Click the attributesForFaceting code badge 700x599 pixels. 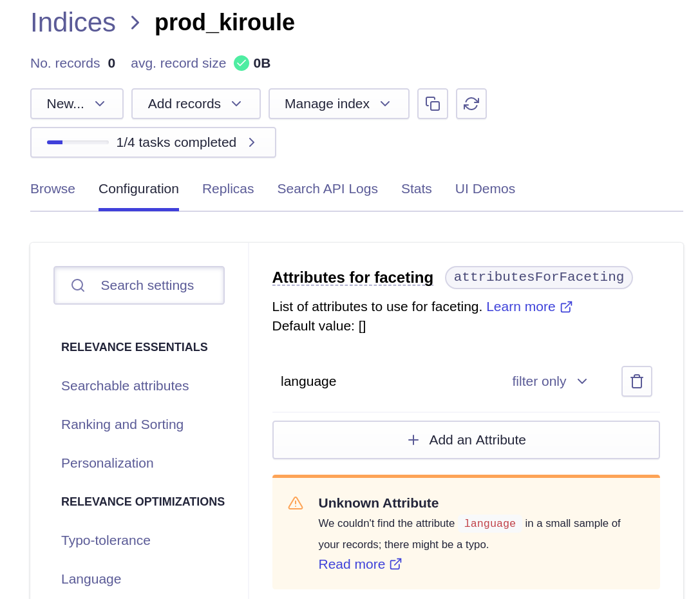539,277
